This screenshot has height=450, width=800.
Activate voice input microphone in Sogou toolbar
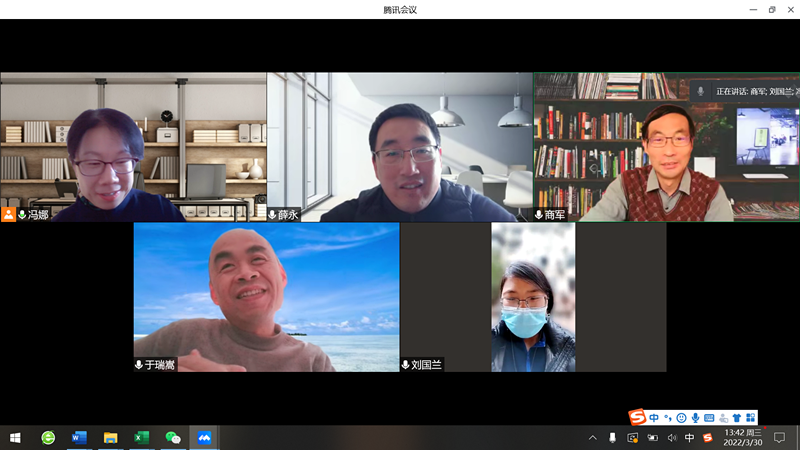(x=695, y=417)
